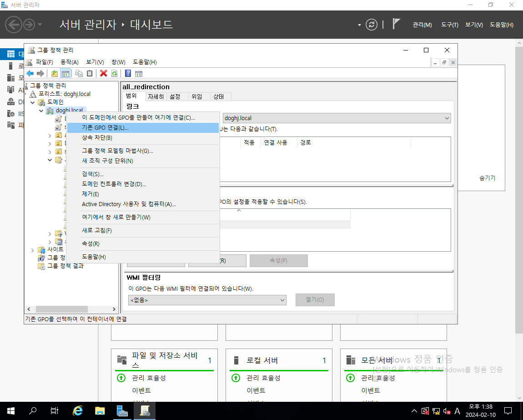This screenshot has width=523, height=420.
Task: Select the Dashboard icon in Server Manager sidebar
Action: [x=11, y=54]
